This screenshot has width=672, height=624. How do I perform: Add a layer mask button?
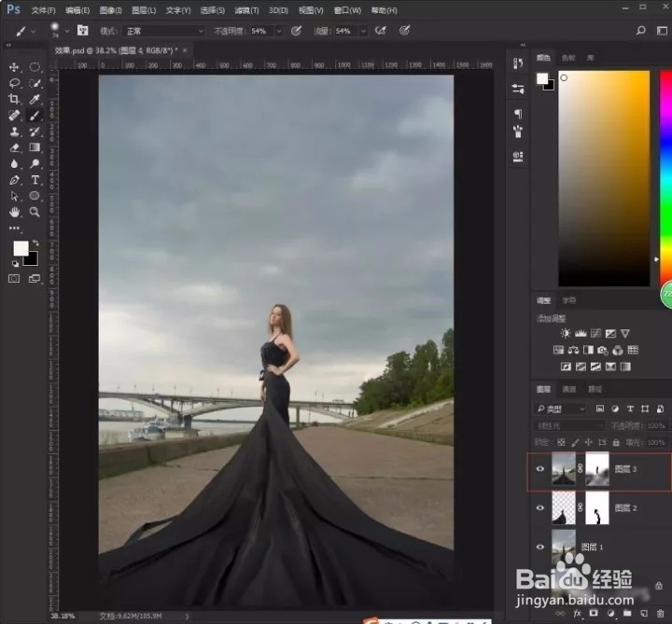click(x=594, y=614)
